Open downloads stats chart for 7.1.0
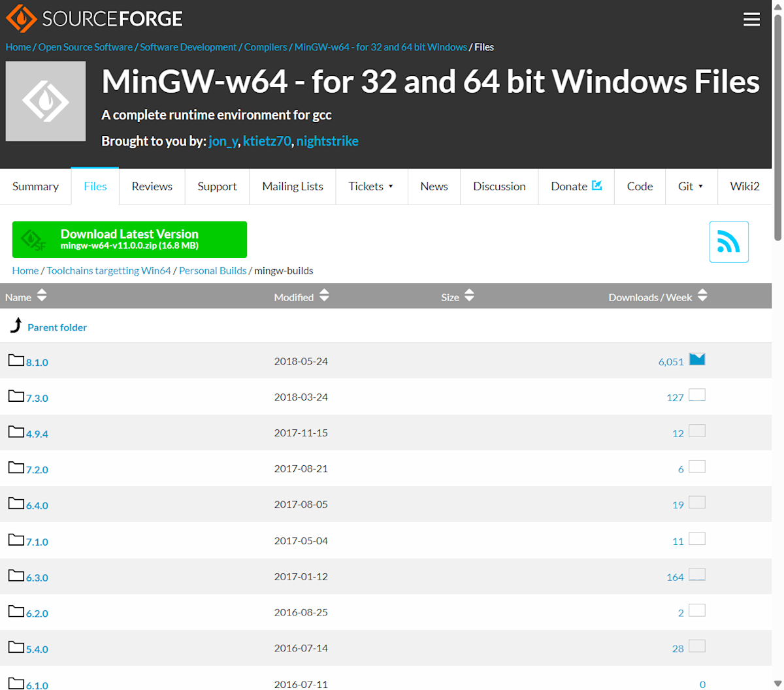This screenshot has height=690, width=784. point(697,539)
